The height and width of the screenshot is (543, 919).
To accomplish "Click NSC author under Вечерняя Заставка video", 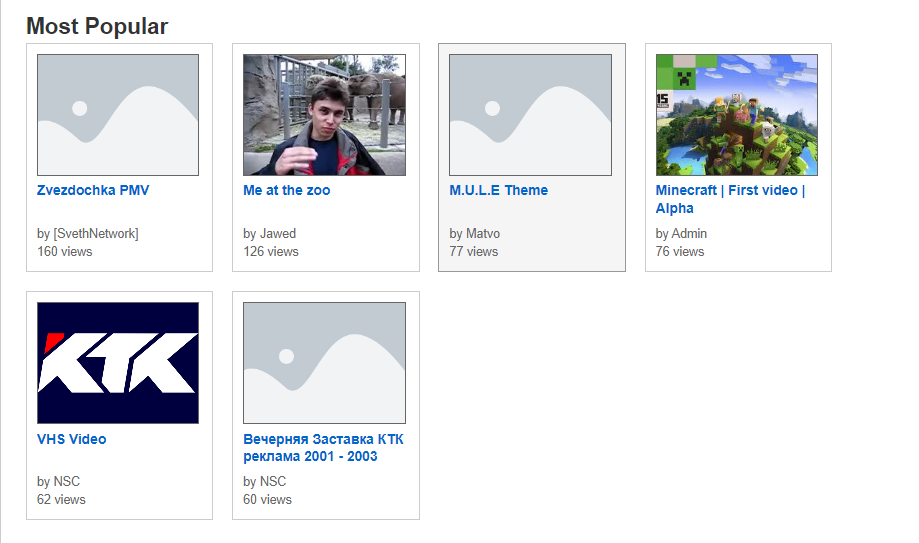I will click(x=273, y=482).
